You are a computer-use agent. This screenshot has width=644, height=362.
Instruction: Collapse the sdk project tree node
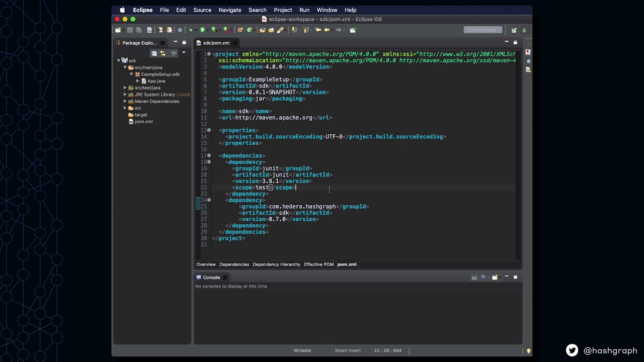tap(119, 60)
